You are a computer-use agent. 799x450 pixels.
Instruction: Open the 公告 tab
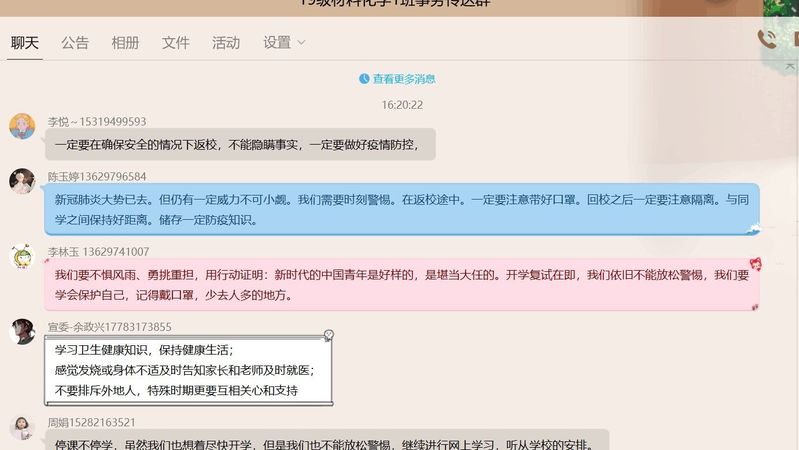(75, 43)
